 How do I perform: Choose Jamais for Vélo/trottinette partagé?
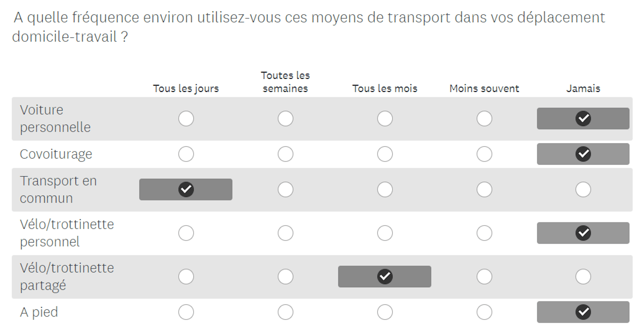click(x=583, y=276)
